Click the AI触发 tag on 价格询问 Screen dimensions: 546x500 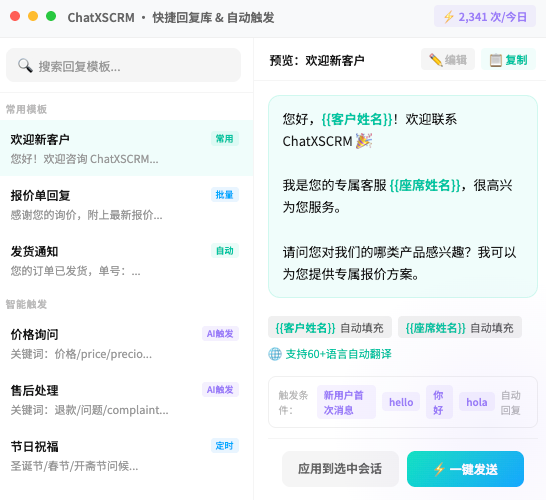coord(220,334)
